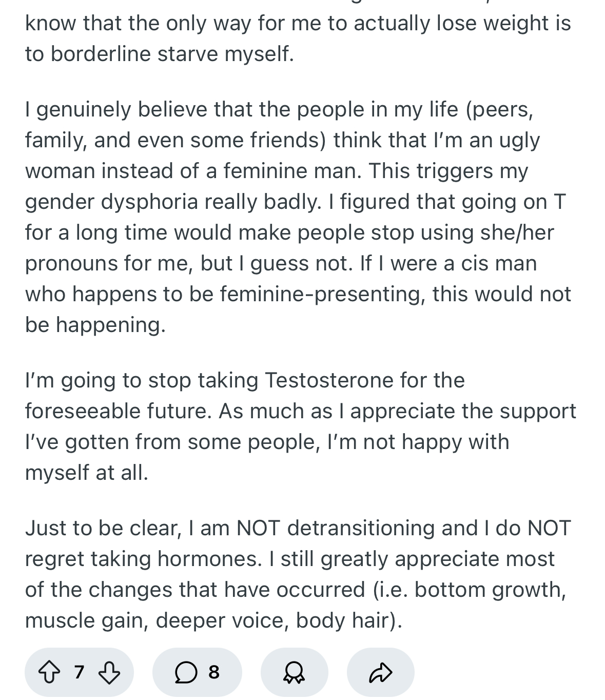Give an award using the ribbon icon

pos(294,672)
